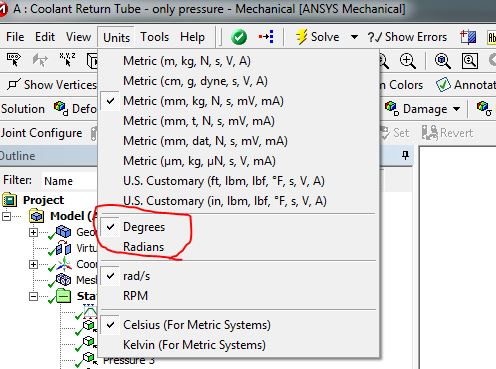
Task: Choose Metric (mm, dat, N, s, mV, mA)
Action: pos(238,141)
